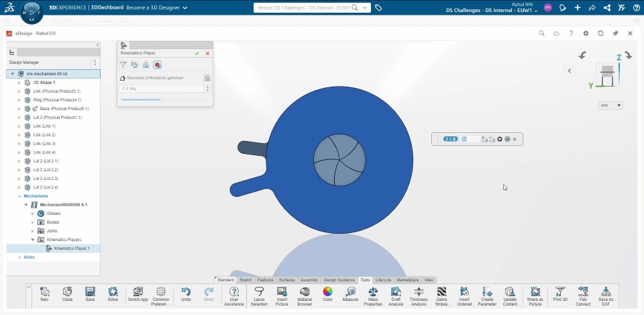This screenshot has height=315, width=644.
Task: Open Mass Properties
Action: (x=373, y=296)
